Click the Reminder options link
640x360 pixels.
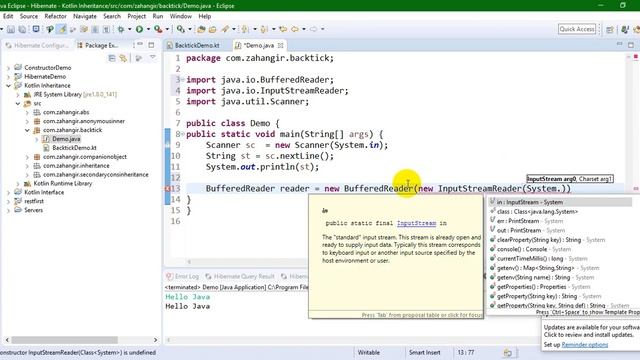tap(584, 345)
